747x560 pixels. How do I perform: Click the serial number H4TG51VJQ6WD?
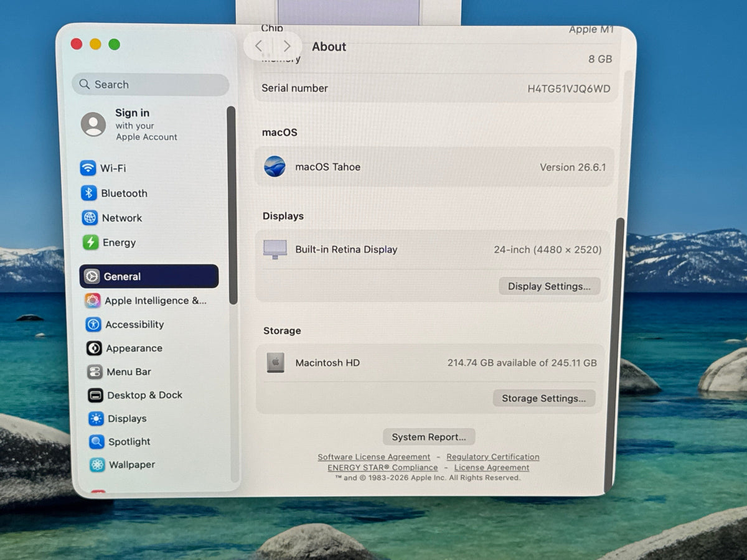569,88
